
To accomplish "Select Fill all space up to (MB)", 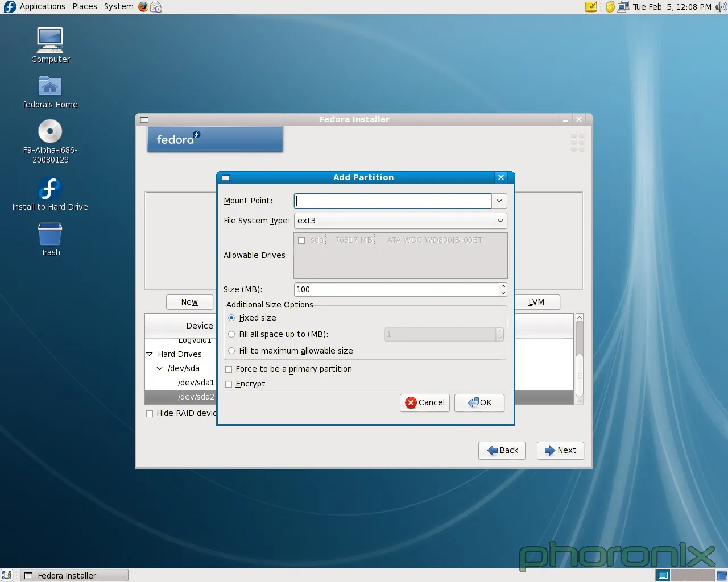I will pos(231,334).
